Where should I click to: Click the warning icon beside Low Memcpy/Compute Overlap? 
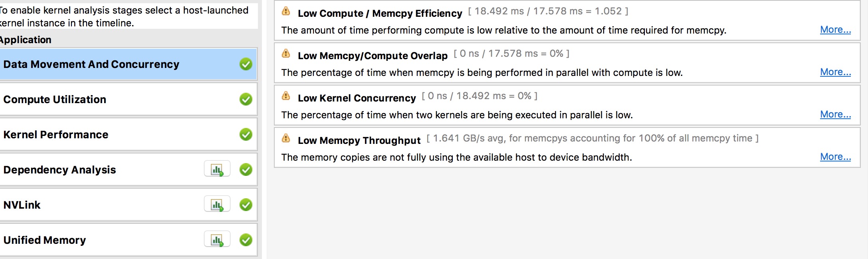286,54
